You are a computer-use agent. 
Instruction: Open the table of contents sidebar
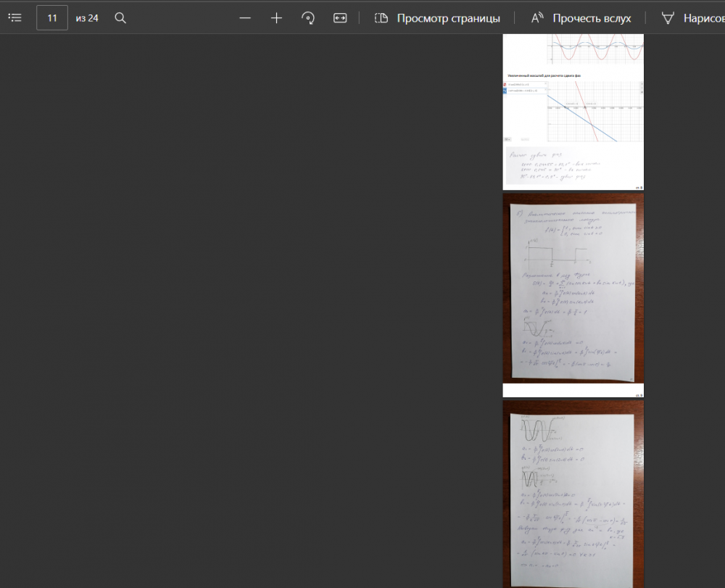(14, 18)
